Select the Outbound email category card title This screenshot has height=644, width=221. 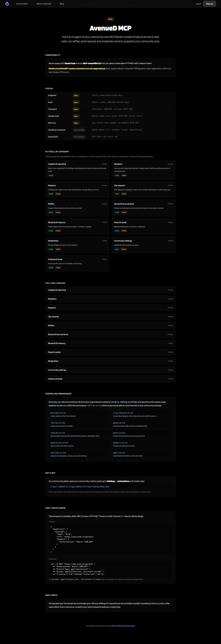[55, 259]
